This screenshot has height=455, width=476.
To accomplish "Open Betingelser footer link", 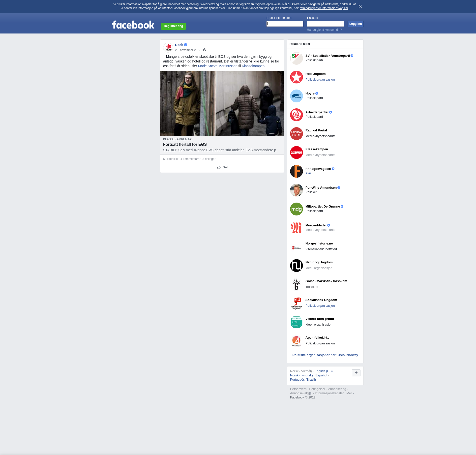I will point(317,389).
